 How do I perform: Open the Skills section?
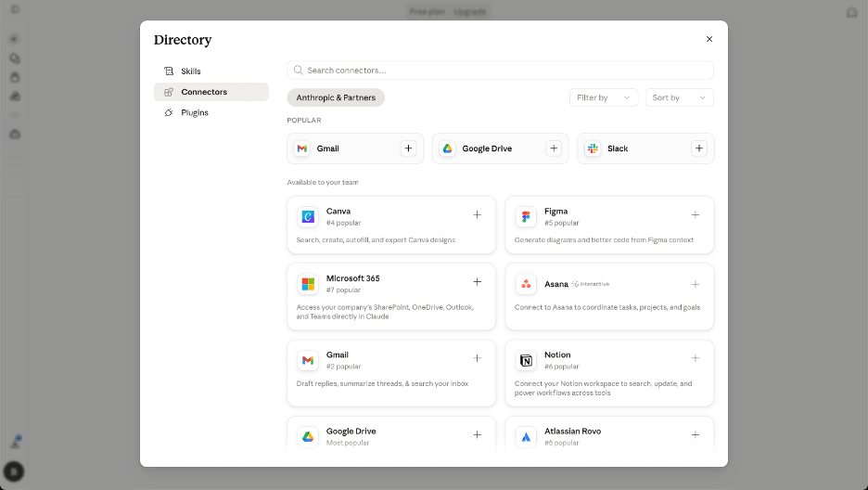(x=211, y=71)
